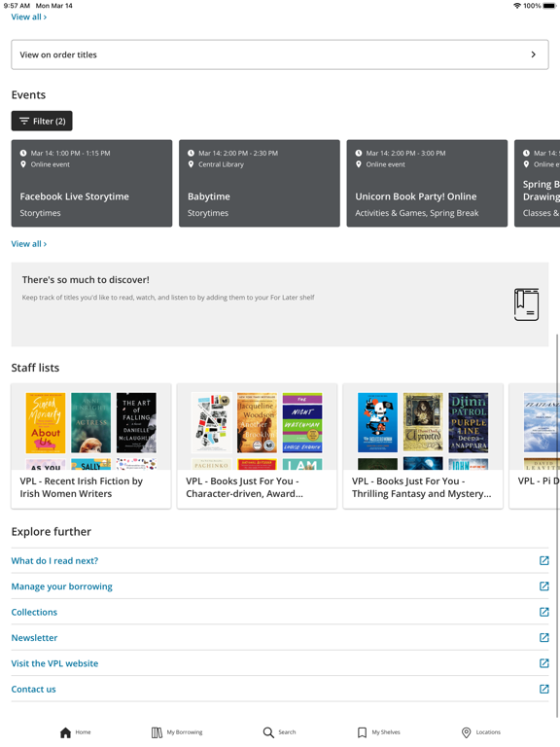Tap the clock icon on Facebook Live Storytime card
The image size is (560, 747).
click(23, 153)
